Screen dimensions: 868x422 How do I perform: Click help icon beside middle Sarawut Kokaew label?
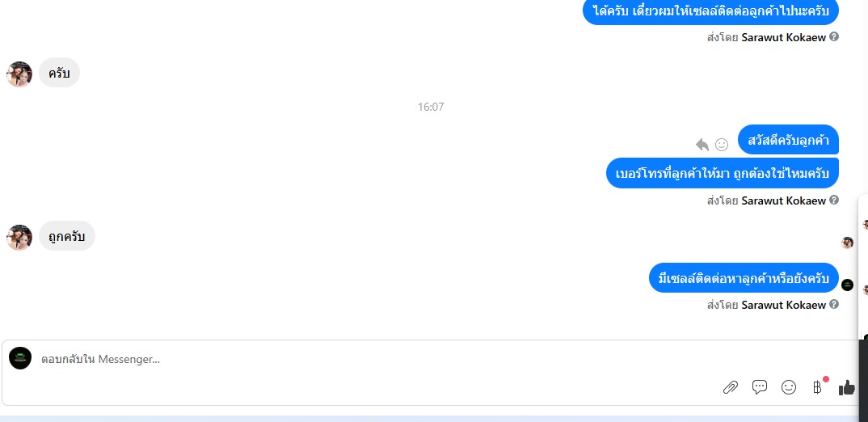coord(834,200)
